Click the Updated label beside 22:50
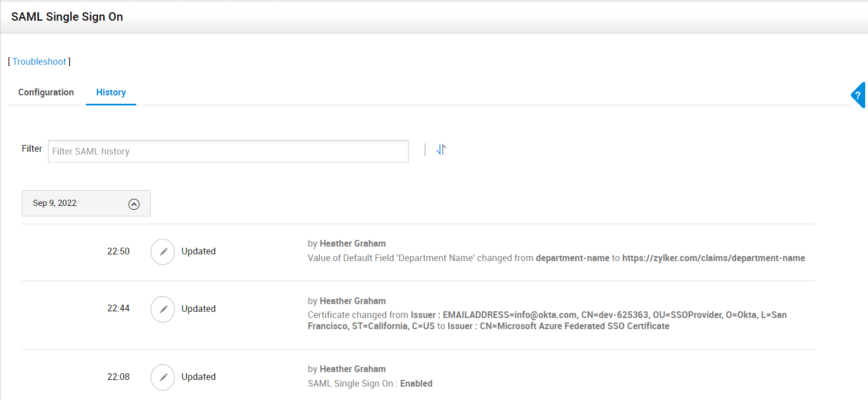The width and height of the screenshot is (868, 400). (x=198, y=252)
